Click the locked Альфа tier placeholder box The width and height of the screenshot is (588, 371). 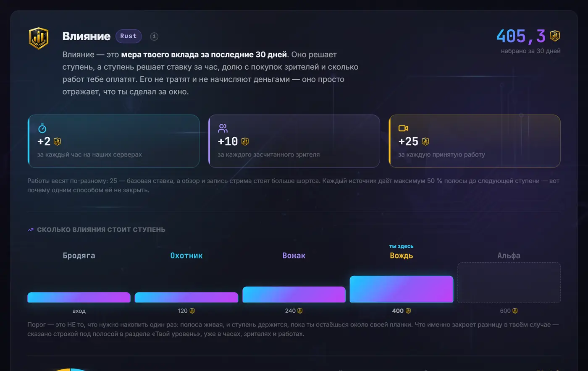coord(509,282)
